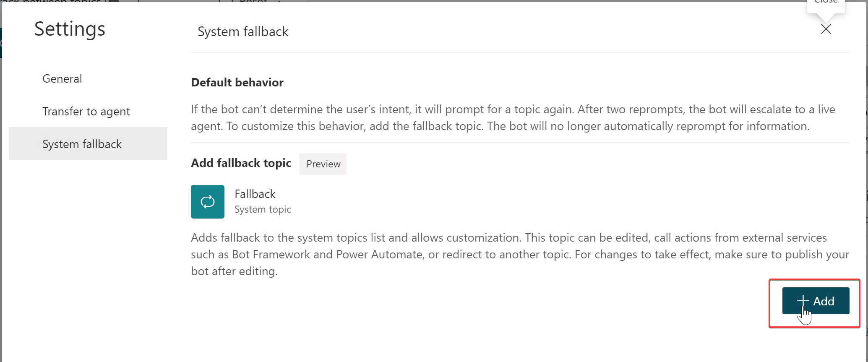The height and width of the screenshot is (362, 868).
Task: Select the System fallback page heading
Action: coord(243,31)
